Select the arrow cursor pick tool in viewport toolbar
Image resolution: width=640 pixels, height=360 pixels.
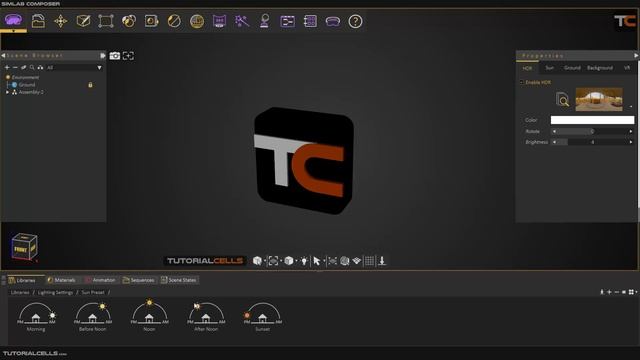click(317, 261)
